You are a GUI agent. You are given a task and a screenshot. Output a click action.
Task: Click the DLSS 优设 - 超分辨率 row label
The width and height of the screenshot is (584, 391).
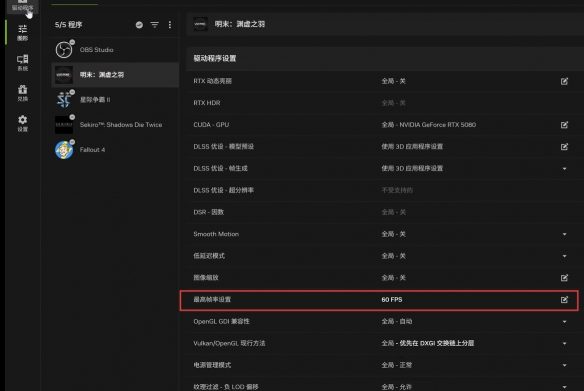pyautogui.click(x=223, y=190)
